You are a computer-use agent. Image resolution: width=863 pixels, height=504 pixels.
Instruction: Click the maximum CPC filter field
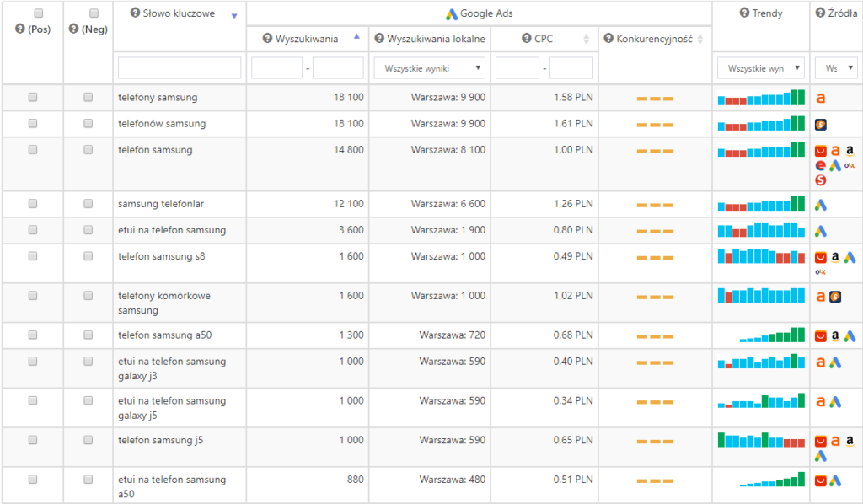click(x=571, y=67)
